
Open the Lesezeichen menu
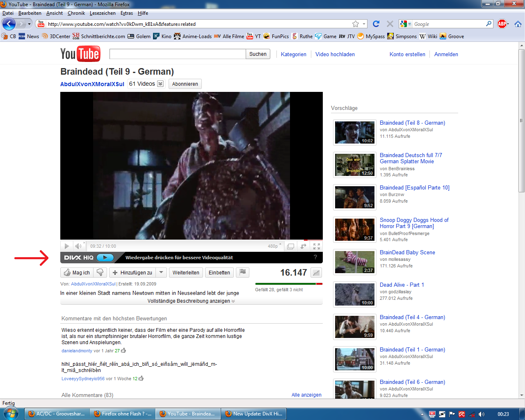(x=103, y=13)
